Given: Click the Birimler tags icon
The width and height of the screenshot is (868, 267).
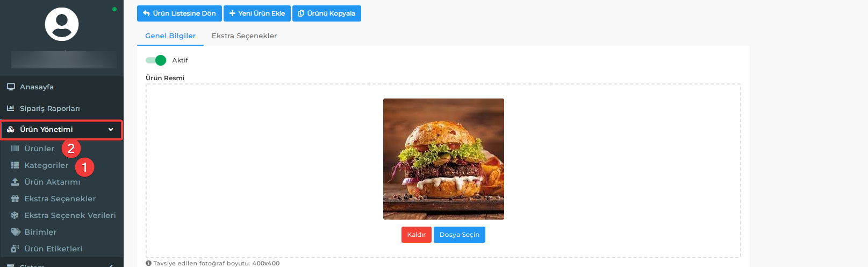Looking at the screenshot, I should tap(16, 232).
